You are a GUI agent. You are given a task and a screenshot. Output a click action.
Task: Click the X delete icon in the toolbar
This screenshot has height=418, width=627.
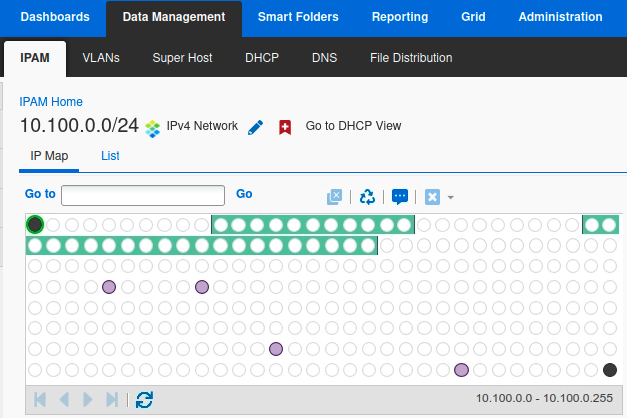click(x=432, y=197)
